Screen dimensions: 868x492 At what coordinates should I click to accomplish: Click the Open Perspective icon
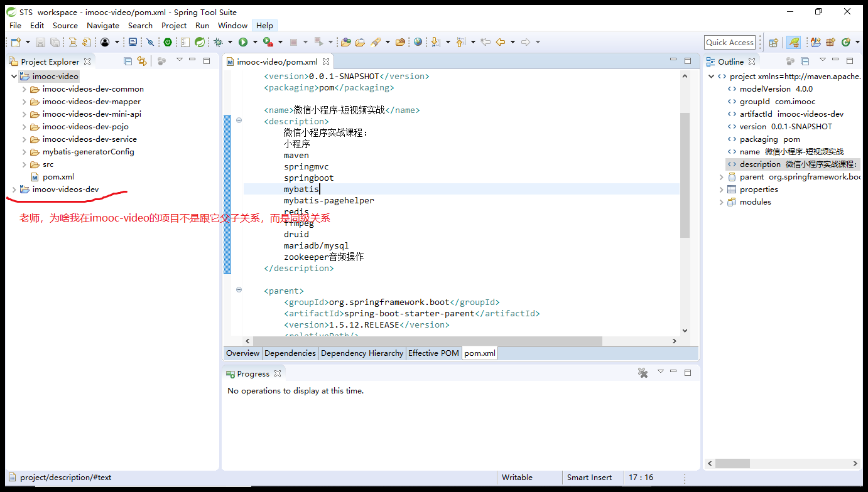click(x=774, y=42)
